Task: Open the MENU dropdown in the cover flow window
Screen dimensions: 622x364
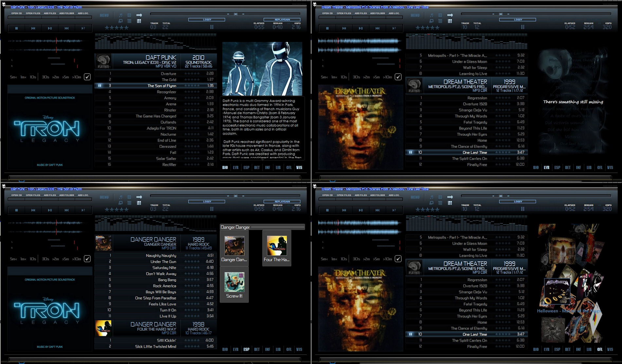Action: click(415, 197)
